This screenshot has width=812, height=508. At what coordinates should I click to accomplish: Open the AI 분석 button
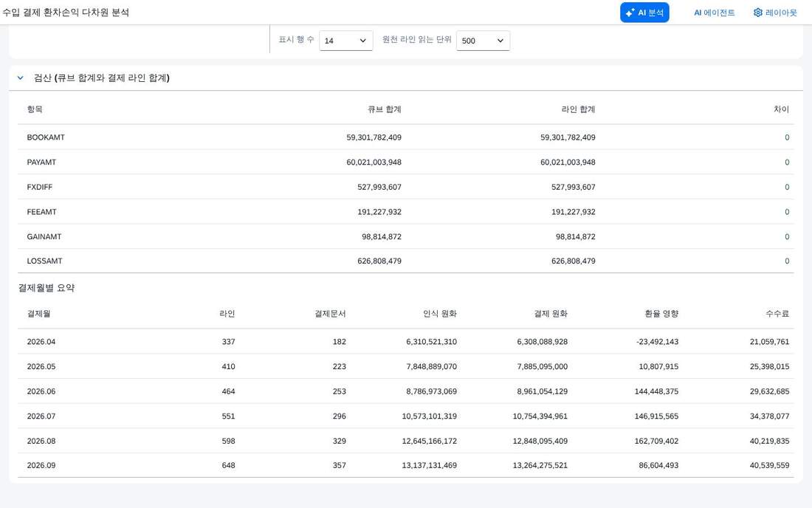click(644, 13)
